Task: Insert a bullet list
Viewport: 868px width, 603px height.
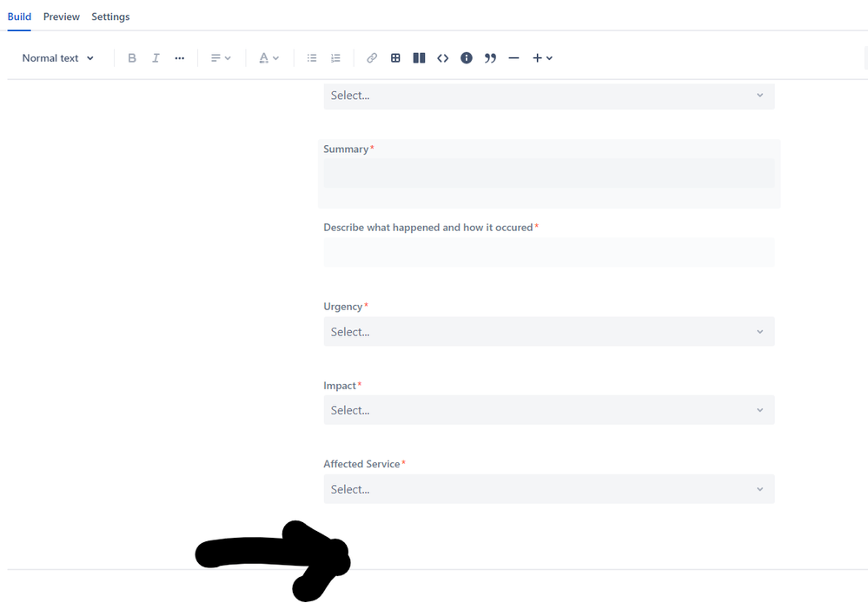Action: [x=312, y=58]
